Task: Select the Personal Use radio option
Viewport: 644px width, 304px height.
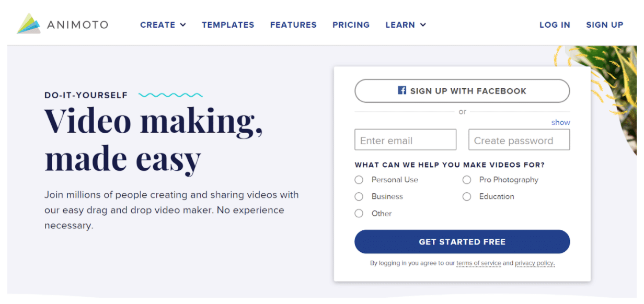Action: click(x=359, y=180)
